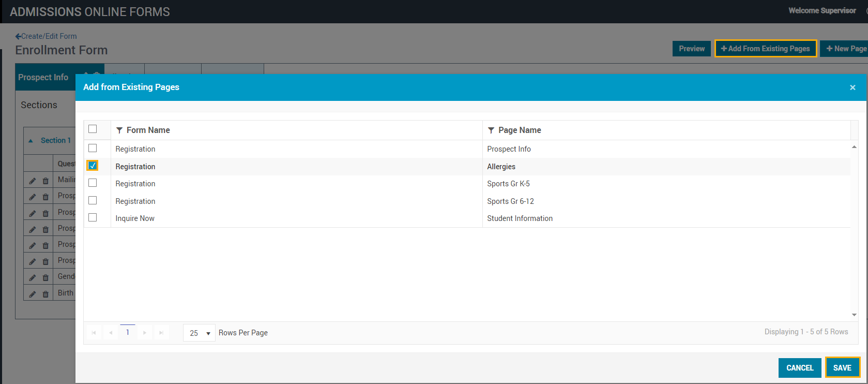Delete the Birth question with trash icon
The image size is (868, 384).
click(45, 294)
